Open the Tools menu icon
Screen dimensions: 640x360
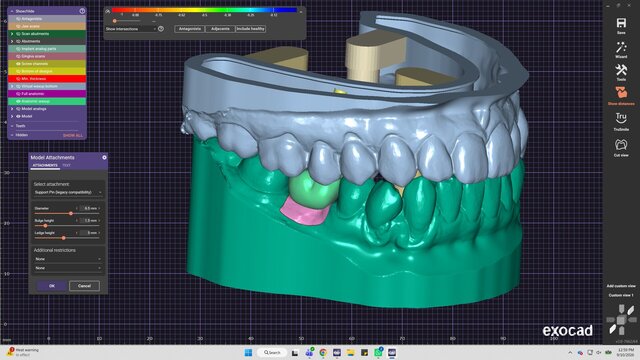click(x=621, y=70)
